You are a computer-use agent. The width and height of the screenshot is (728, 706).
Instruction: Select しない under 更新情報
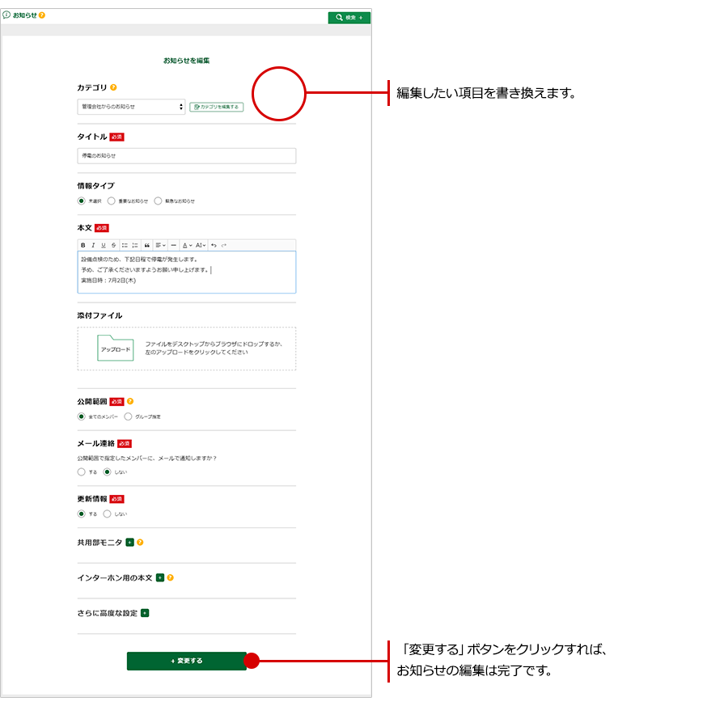coord(107,514)
